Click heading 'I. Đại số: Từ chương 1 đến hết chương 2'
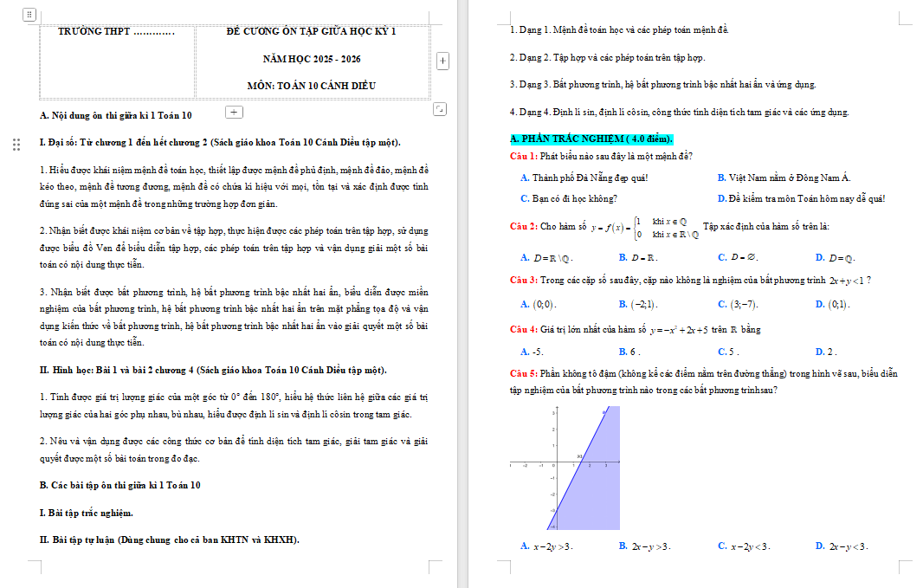This screenshot has width=923, height=588. point(220,142)
